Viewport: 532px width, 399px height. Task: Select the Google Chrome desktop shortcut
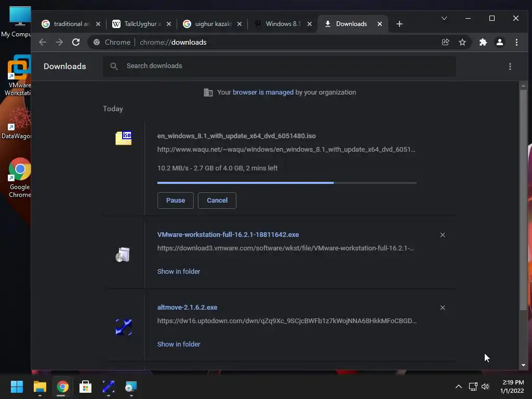coord(20,178)
